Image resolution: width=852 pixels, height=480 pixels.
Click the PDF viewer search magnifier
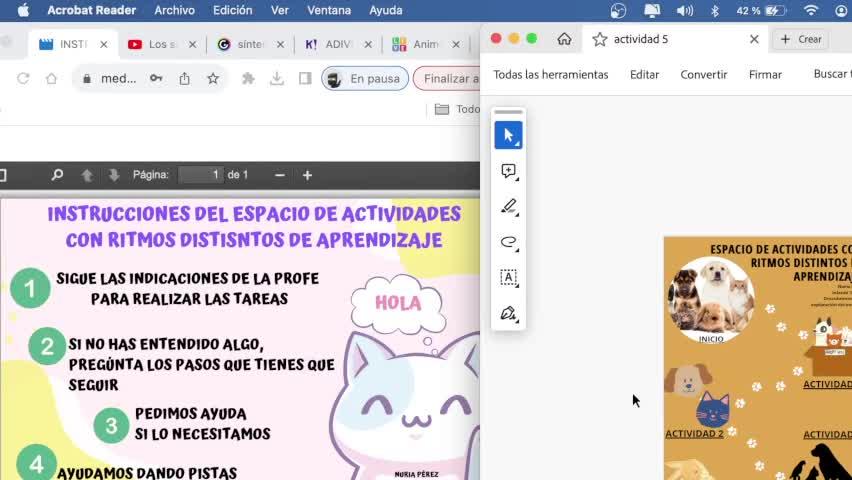tap(57, 175)
